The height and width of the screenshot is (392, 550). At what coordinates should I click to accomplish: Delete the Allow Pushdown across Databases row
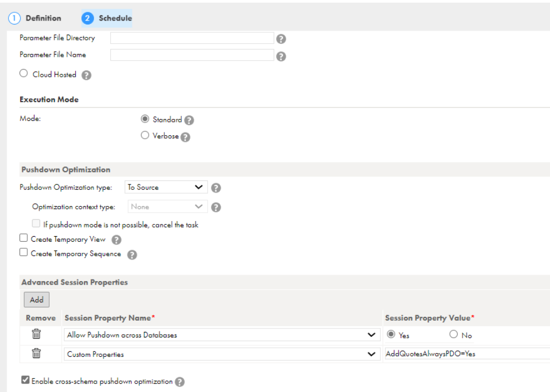(x=37, y=334)
